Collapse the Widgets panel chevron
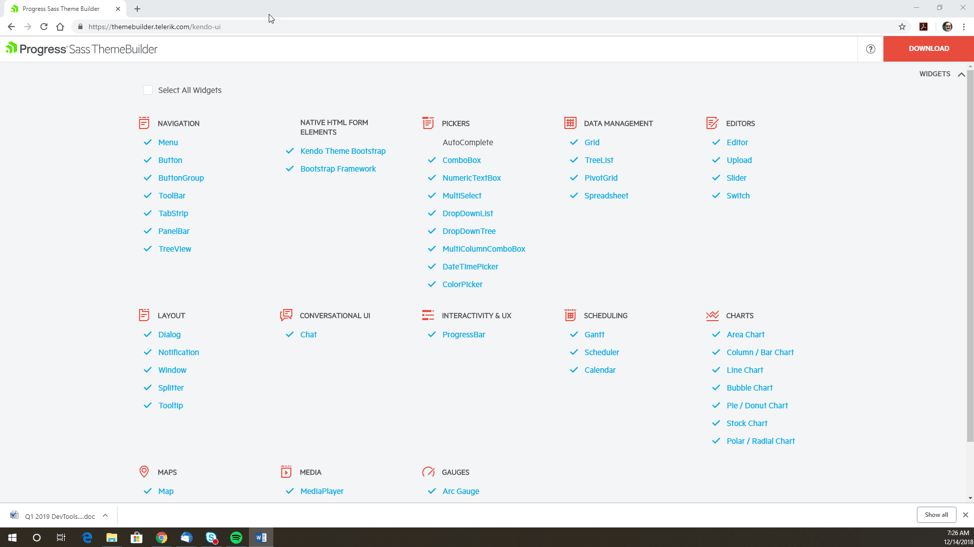The image size is (974, 547). (961, 74)
